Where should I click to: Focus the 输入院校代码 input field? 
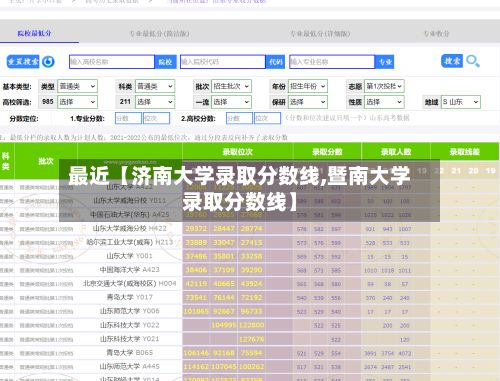click(223, 62)
